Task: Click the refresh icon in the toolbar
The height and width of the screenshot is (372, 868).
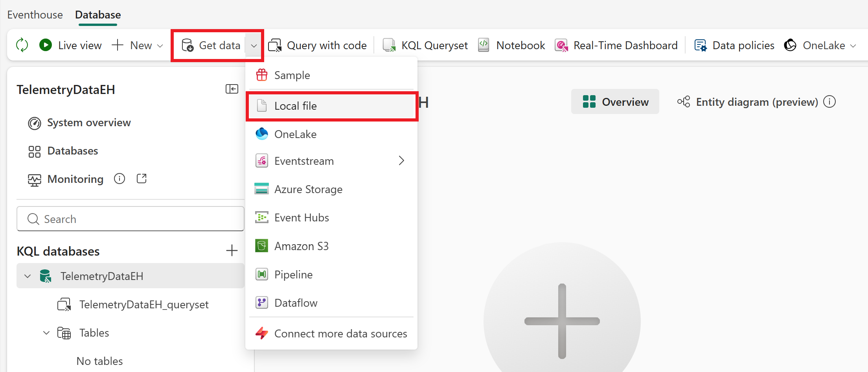Action: (x=22, y=45)
